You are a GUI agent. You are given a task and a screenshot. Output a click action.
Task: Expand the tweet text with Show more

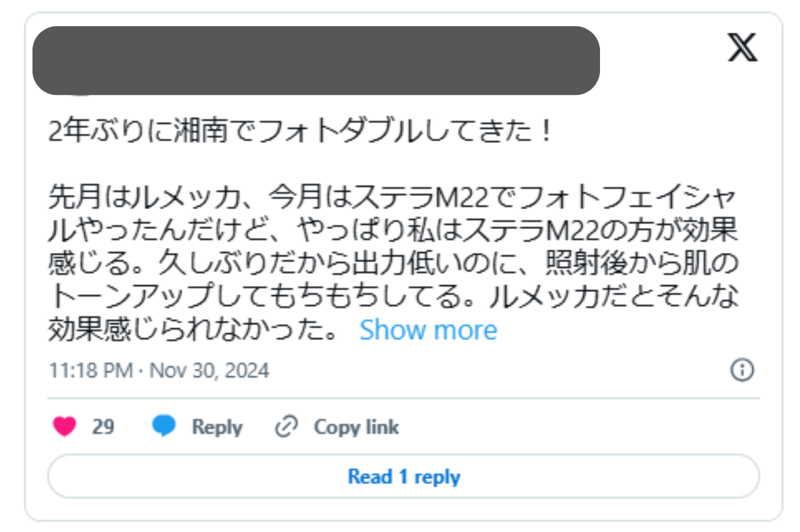(428, 330)
